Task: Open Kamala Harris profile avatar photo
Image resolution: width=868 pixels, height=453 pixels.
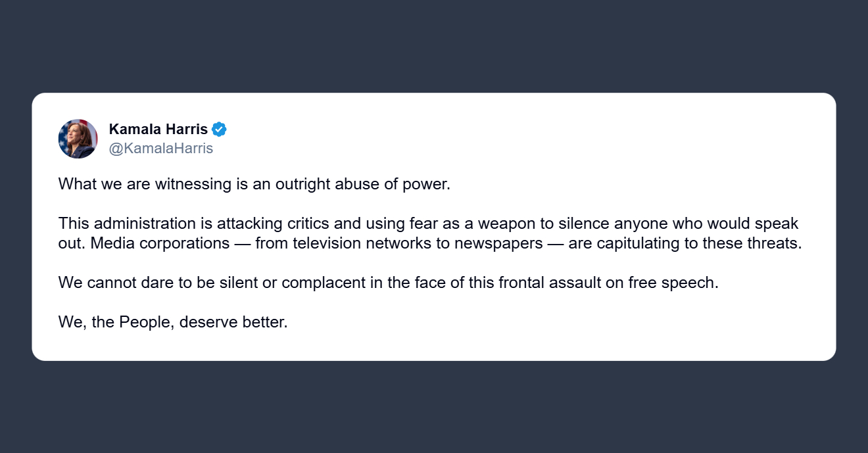Action: tap(78, 139)
